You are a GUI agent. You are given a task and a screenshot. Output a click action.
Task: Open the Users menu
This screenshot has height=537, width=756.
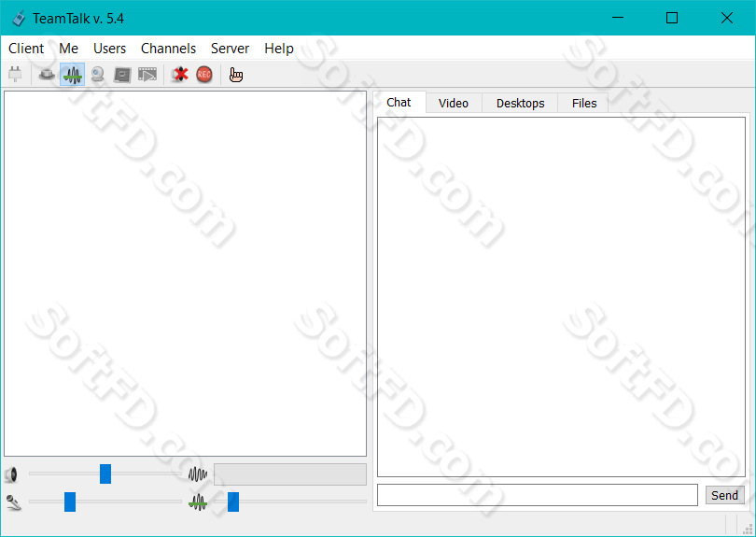(x=109, y=49)
